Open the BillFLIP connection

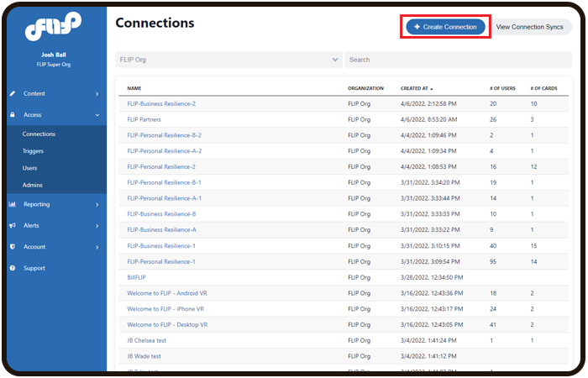[136, 277]
